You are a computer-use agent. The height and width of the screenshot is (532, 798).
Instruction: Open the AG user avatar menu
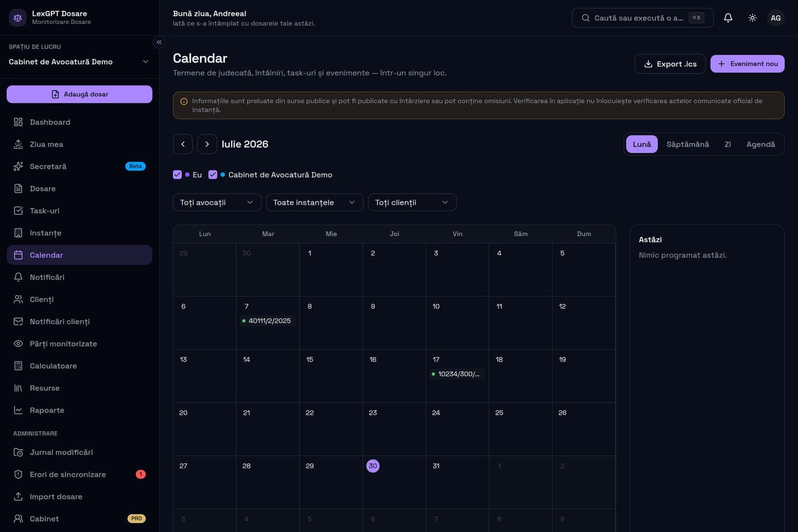click(776, 18)
